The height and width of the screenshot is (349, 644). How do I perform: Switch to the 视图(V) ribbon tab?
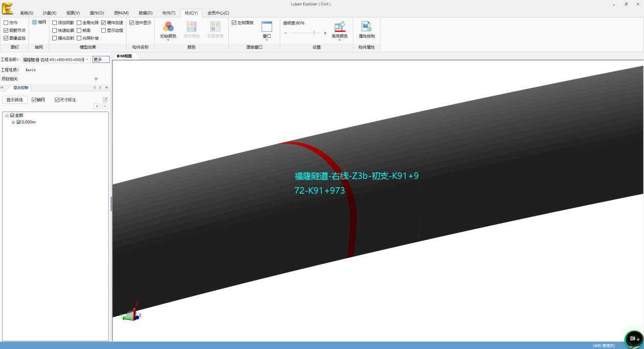pos(73,13)
